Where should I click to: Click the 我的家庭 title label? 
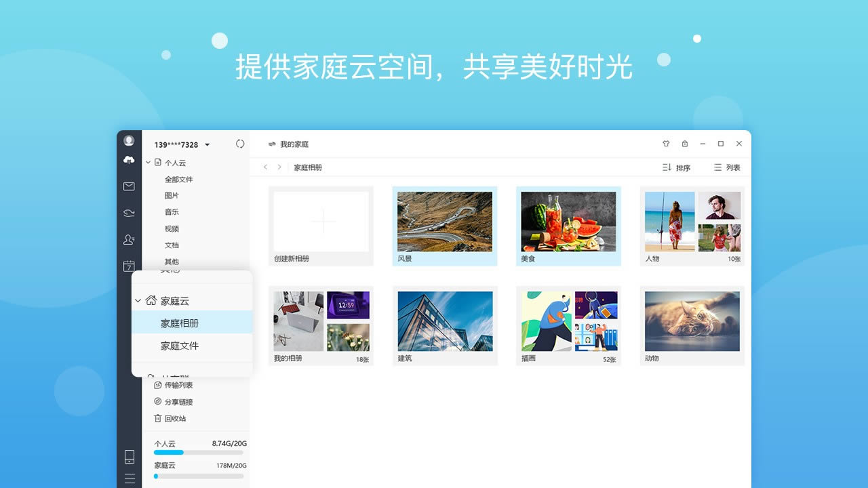[x=294, y=144]
